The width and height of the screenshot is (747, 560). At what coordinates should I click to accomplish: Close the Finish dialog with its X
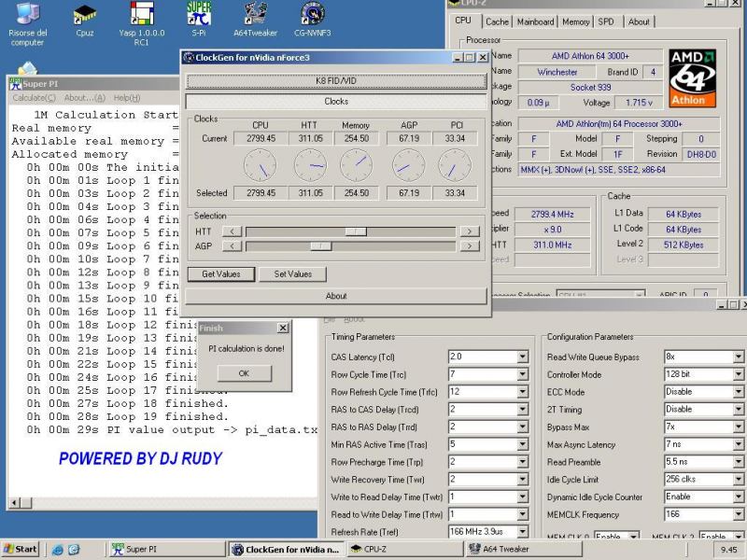pos(283,329)
